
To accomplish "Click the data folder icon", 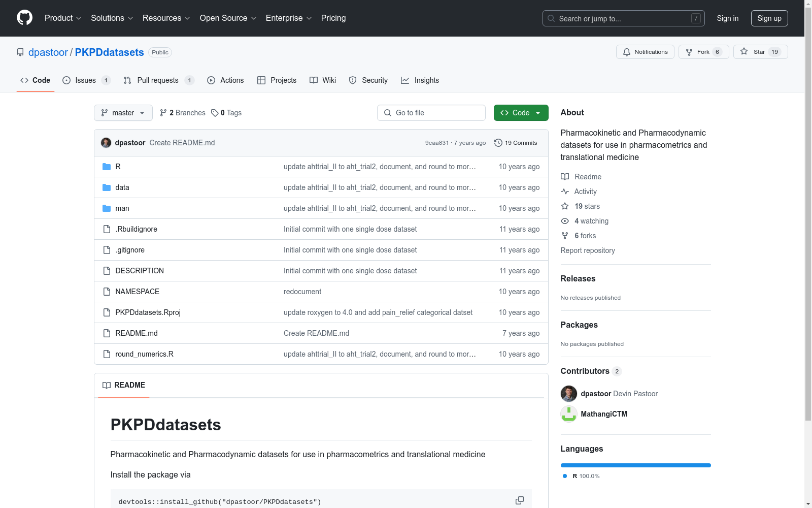I will click(107, 187).
